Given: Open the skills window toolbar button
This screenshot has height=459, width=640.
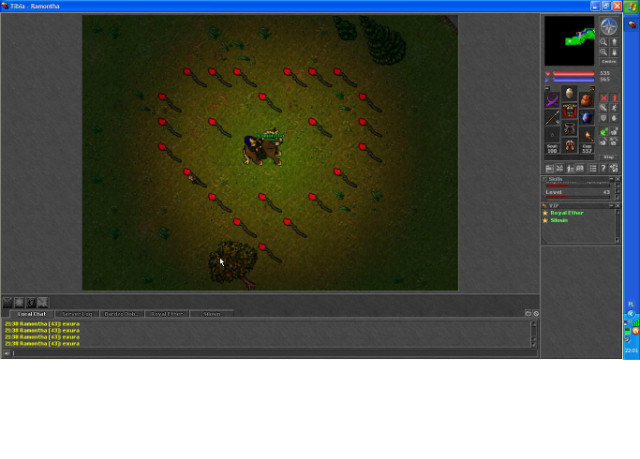Looking at the screenshot, I should tap(549, 169).
